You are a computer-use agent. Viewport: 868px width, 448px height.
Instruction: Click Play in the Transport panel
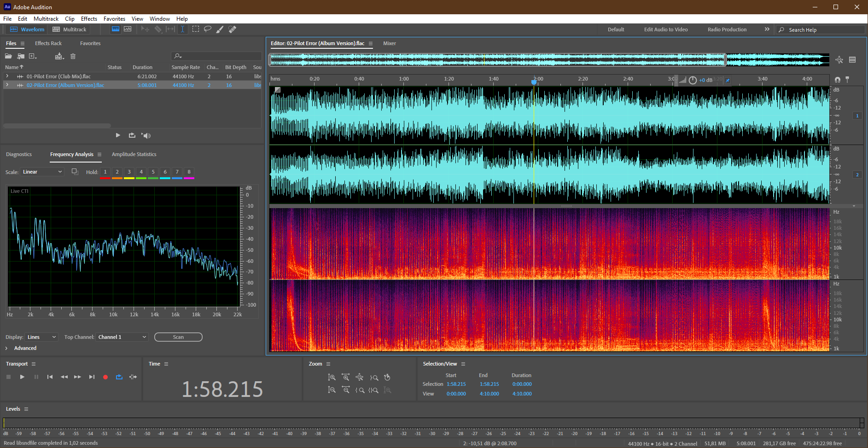pyautogui.click(x=22, y=377)
